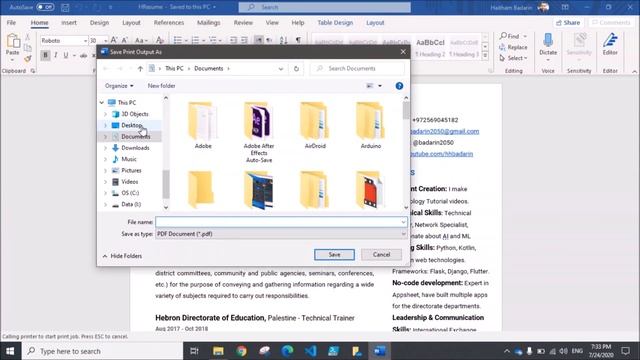Screen dimensions: 640x360
Task: Click Documents in the address breadcrumb
Action: tap(209, 69)
